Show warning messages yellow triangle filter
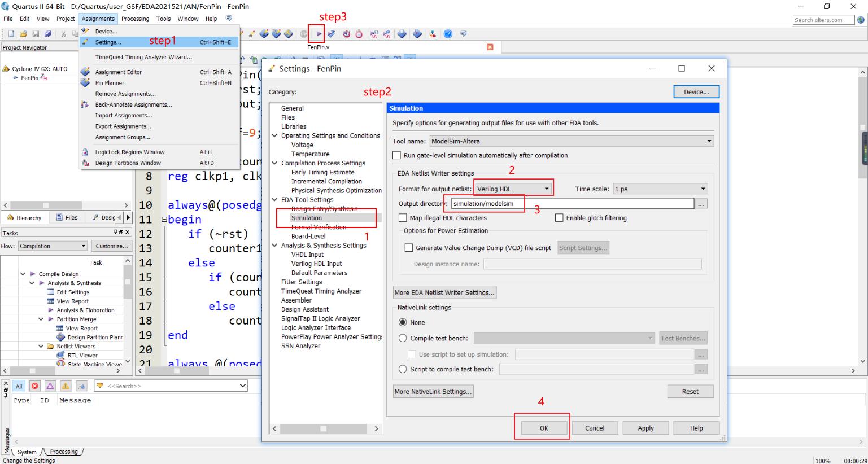868x464 pixels. (66, 386)
